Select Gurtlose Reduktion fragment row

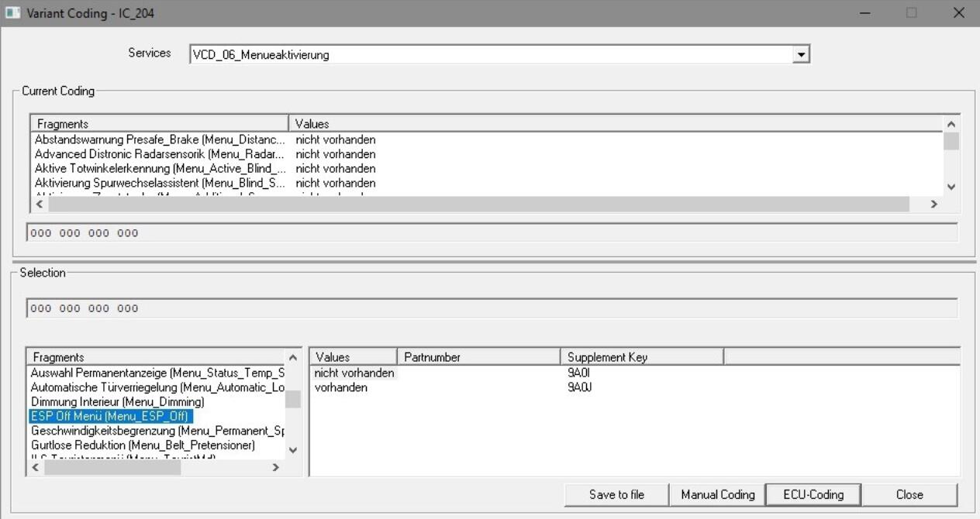click(x=143, y=445)
